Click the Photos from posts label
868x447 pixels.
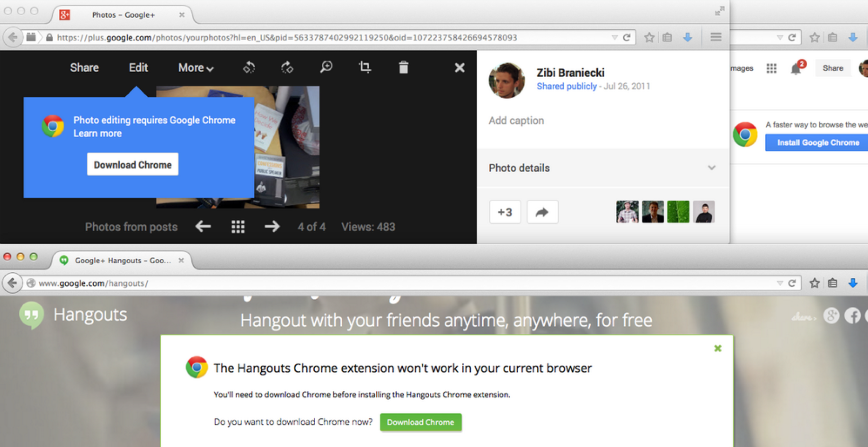click(131, 227)
